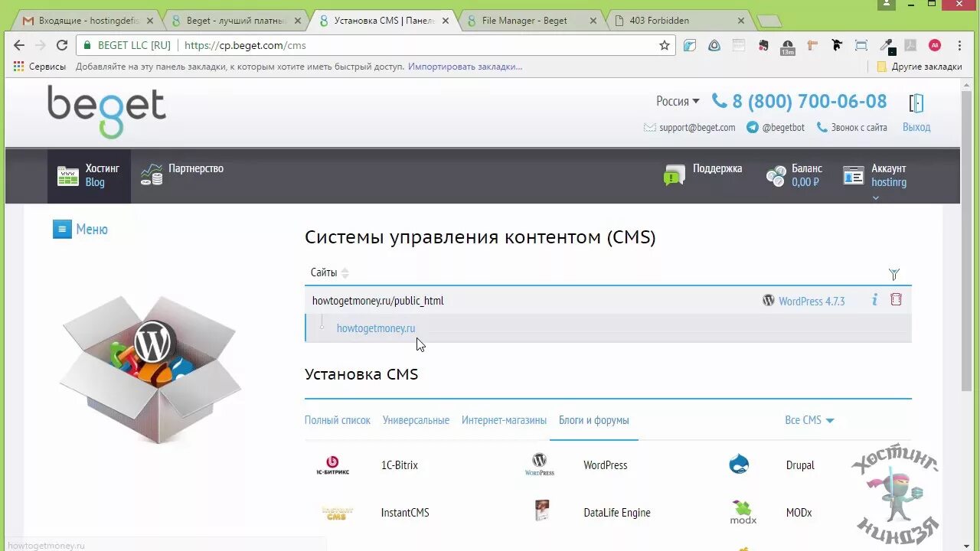Click the site filter funnel icon
The height and width of the screenshot is (551, 980).
click(x=893, y=273)
